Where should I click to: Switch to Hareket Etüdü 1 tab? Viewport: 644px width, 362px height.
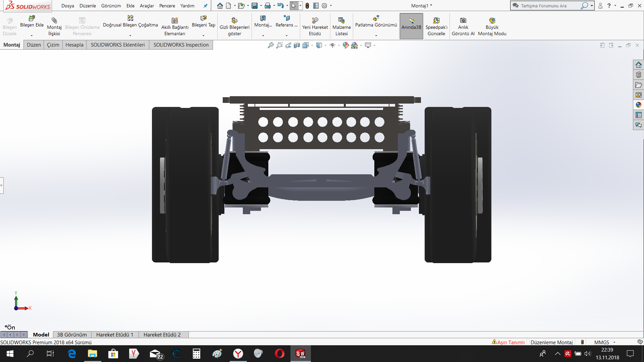coord(115,335)
